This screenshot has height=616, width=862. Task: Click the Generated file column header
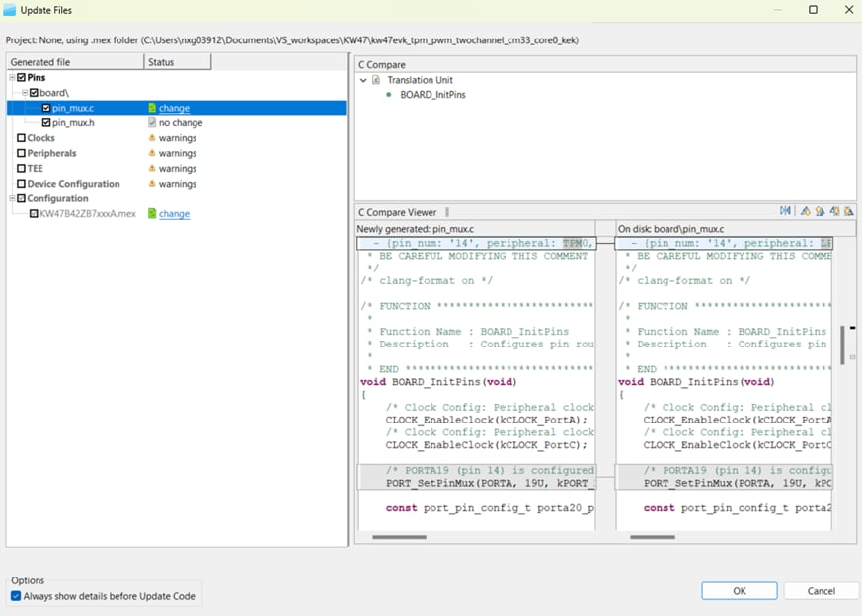pyautogui.click(x=74, y=62)
